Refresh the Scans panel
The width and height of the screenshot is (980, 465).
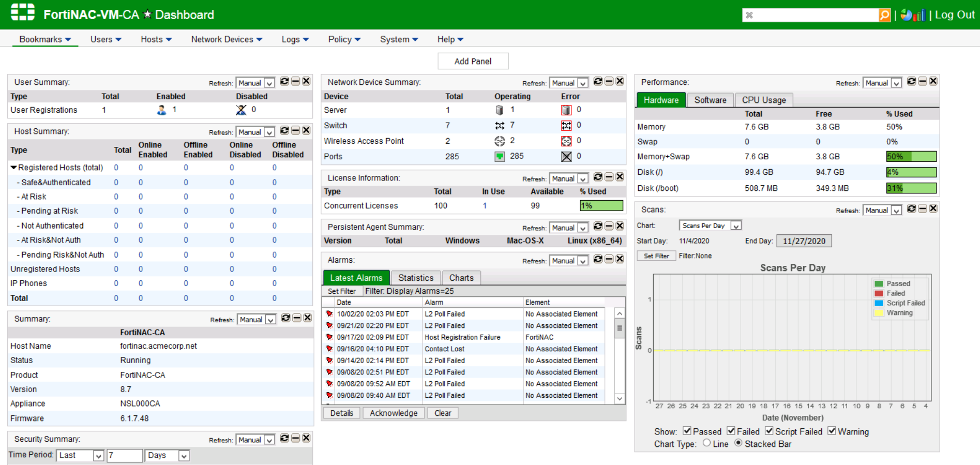click(911, 209)
